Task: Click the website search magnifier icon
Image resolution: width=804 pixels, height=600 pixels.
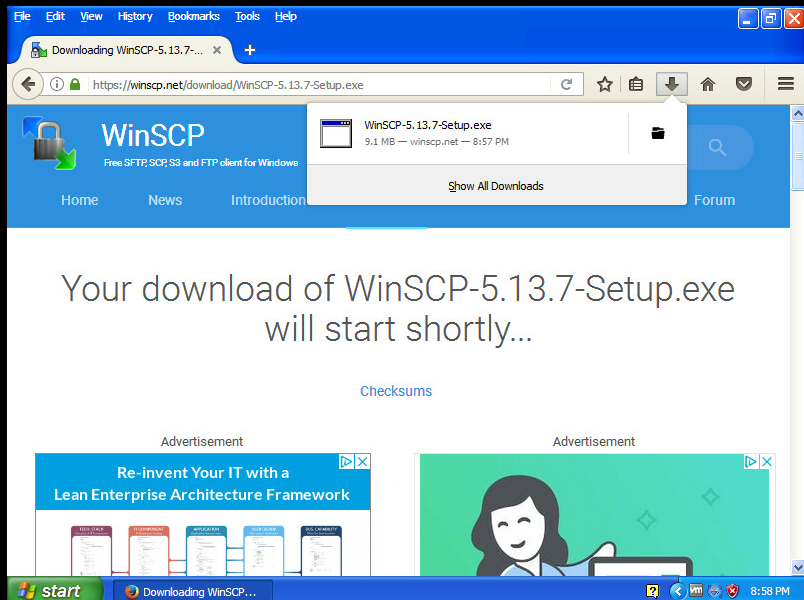Action: tap(717, 148)
